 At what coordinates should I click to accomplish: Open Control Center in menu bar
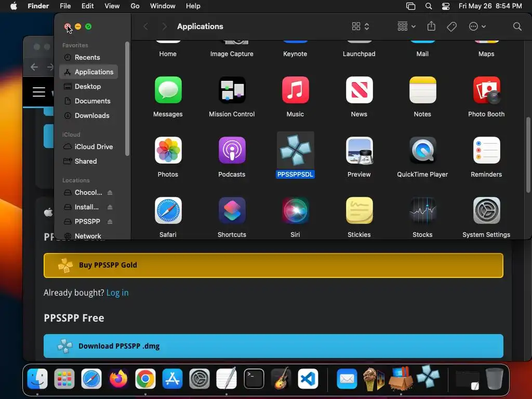pyautogui.click(x=446, y=6)
